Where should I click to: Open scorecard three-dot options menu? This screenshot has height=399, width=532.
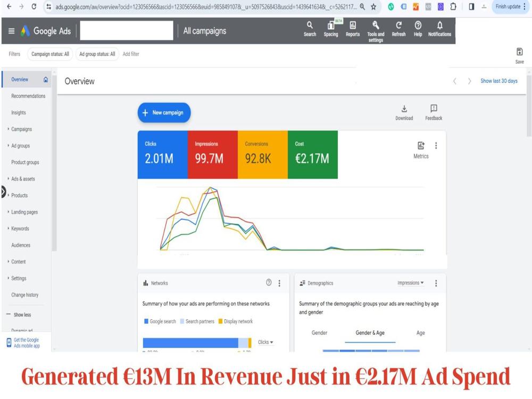[436, 146]
